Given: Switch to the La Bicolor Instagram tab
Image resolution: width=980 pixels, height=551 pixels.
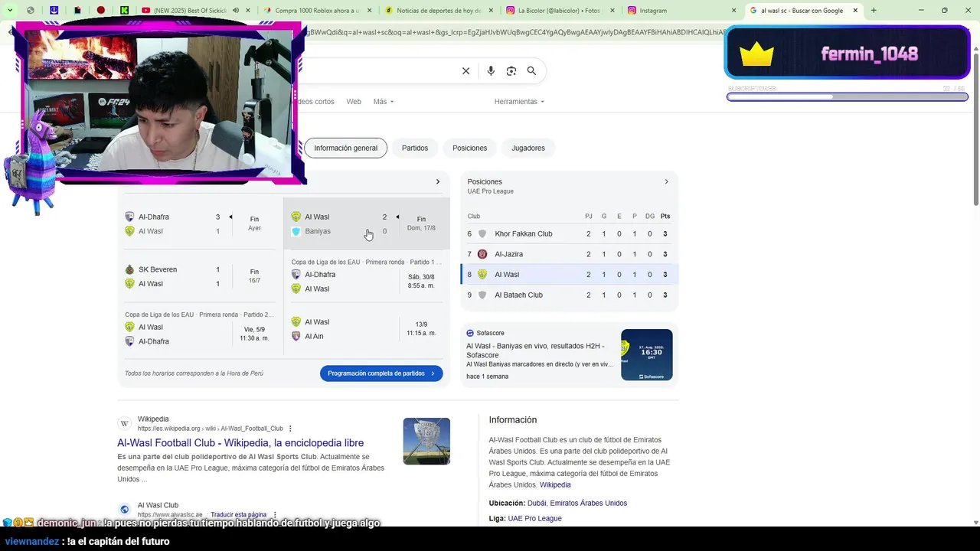Looking at the screenshot, I should click(560, 11).
